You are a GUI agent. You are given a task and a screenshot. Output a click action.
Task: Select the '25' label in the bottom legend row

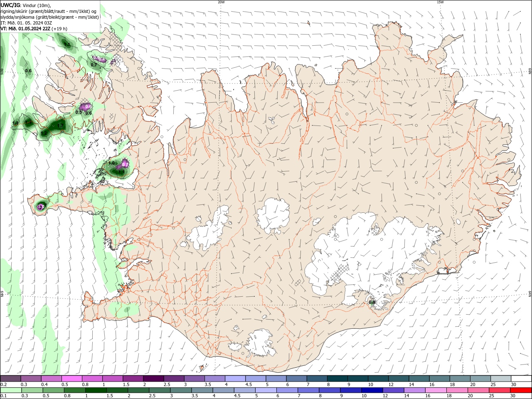click(491, 396)
